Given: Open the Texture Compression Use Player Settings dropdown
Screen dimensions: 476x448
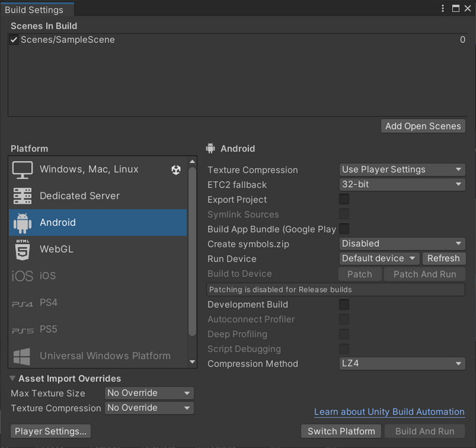Looking at the screenshot, I should click(402, 170).
